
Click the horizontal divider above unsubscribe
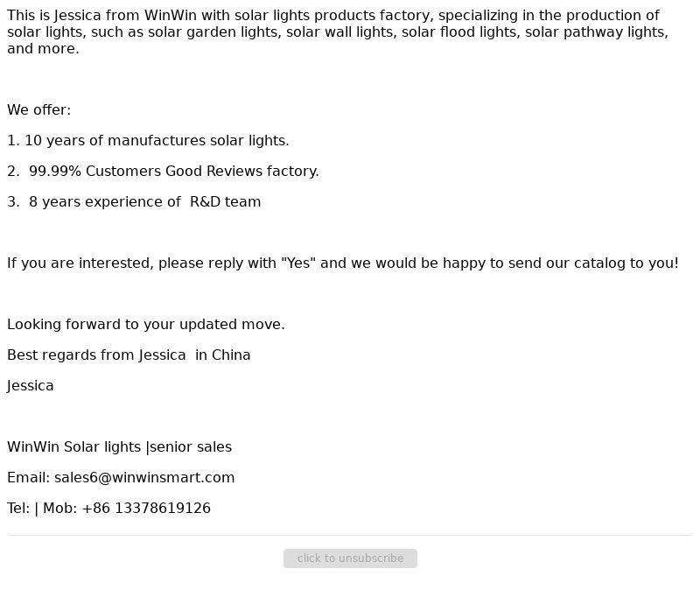(x=349, y=535)
